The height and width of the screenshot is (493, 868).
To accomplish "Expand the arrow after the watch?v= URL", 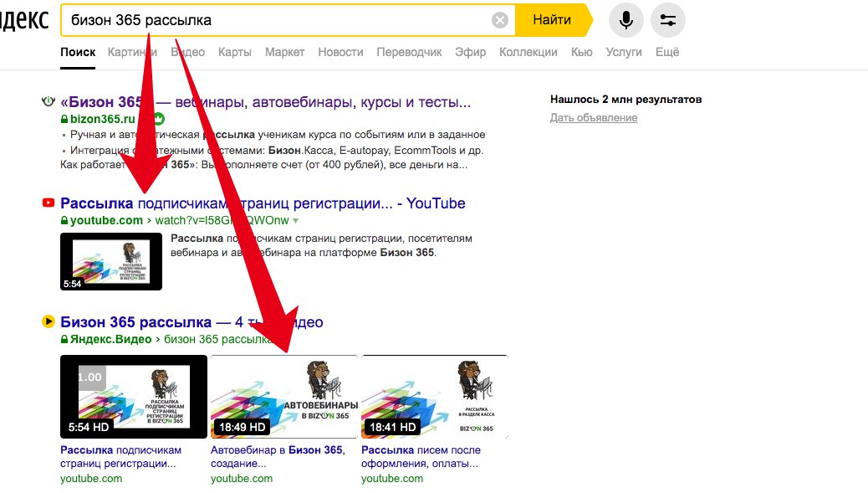I will (296, 220).
